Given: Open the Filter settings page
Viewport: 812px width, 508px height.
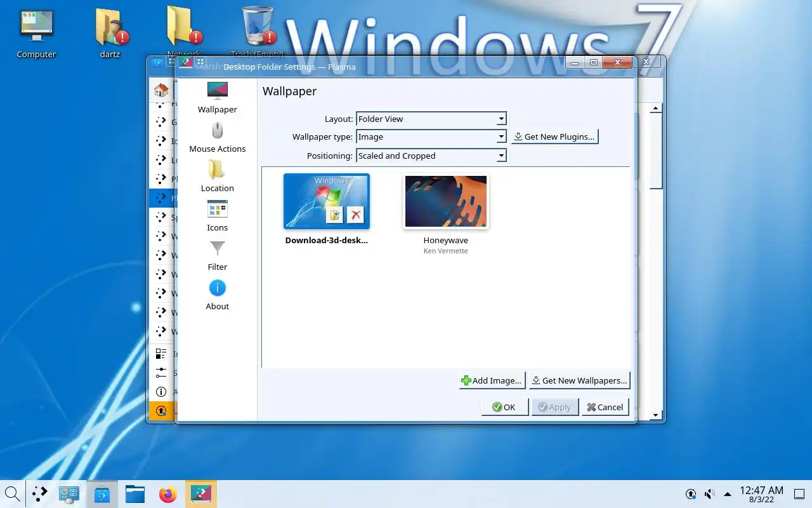Looking at the screenshot, I should click(x=217, y=255).
